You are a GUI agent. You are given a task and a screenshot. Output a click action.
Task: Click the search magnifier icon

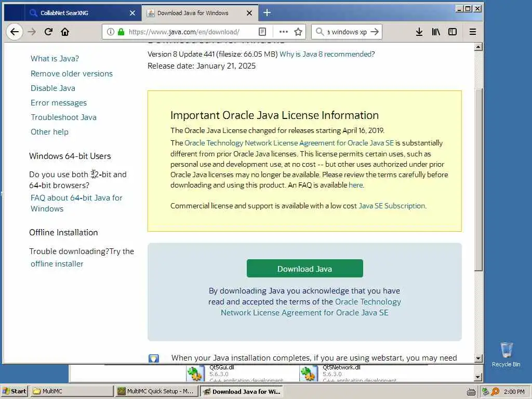[320, 32]
